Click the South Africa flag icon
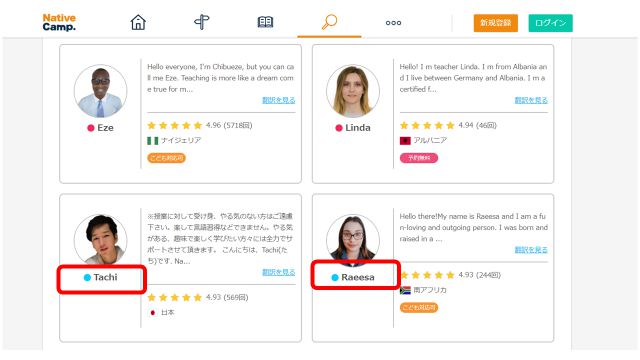 pyautogui.click(x=405, y=290)
